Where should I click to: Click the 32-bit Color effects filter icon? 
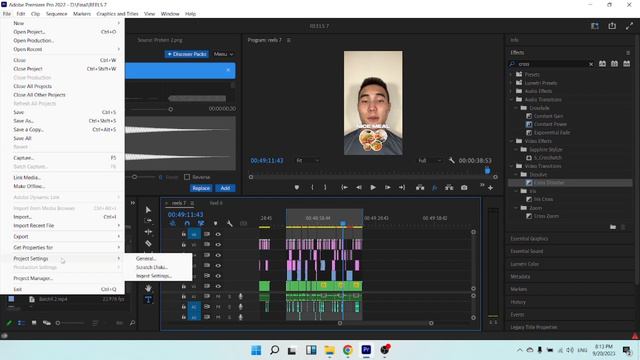click(x=614, y=64)
